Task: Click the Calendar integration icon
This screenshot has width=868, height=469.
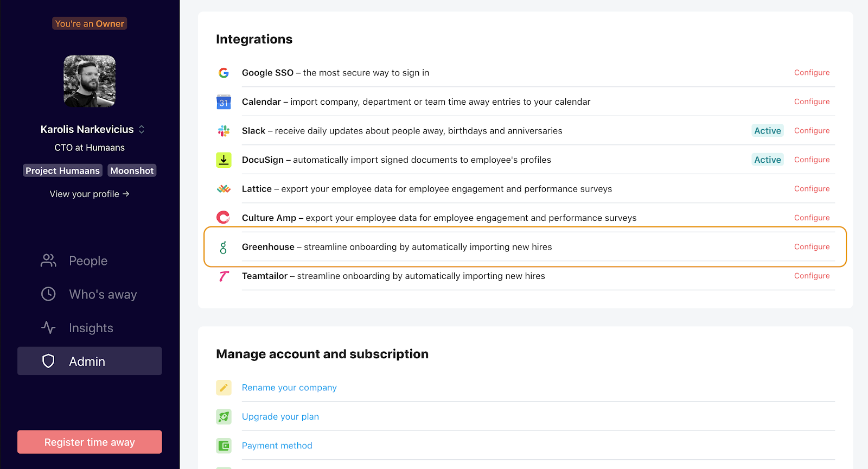Action: point(224,102)
